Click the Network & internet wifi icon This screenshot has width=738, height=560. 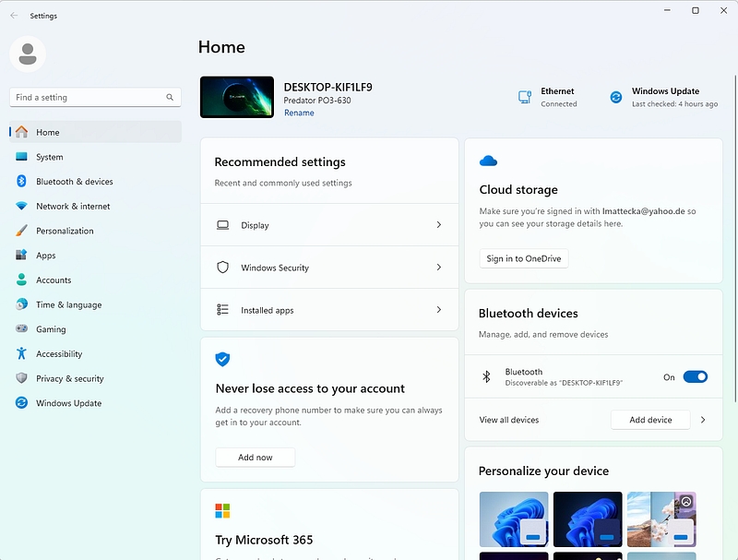click(x=21, y=206)
